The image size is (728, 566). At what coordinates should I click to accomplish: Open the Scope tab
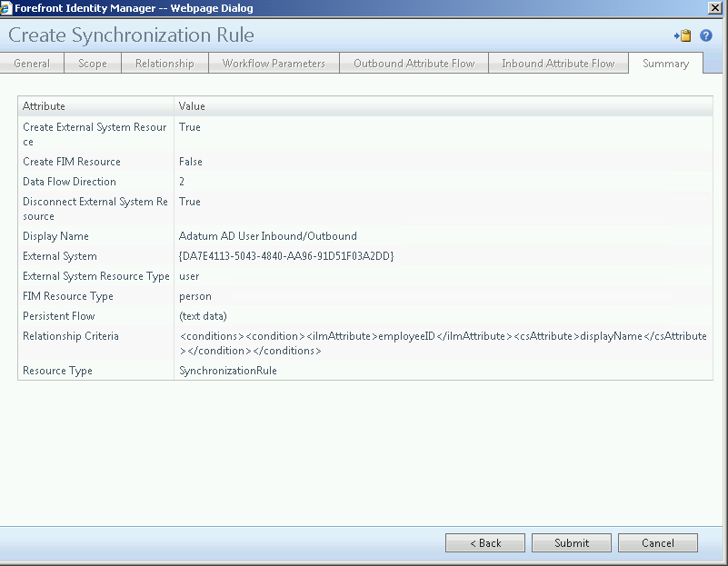[x=93, y=64]
